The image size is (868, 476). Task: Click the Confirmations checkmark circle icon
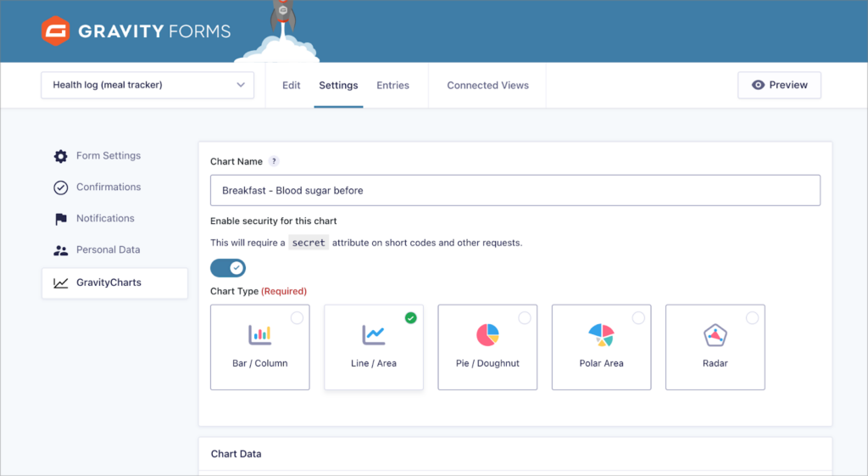pyautogui.click(x=60, y=188)
